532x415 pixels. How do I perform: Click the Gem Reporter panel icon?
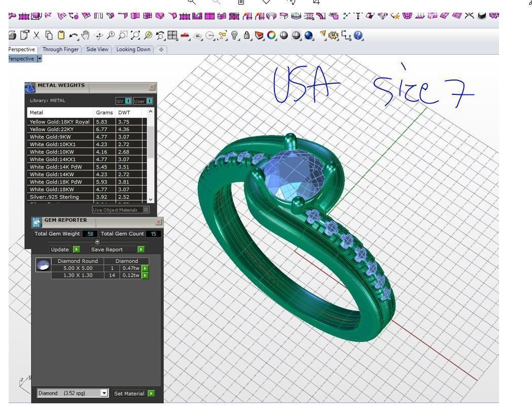37,222
